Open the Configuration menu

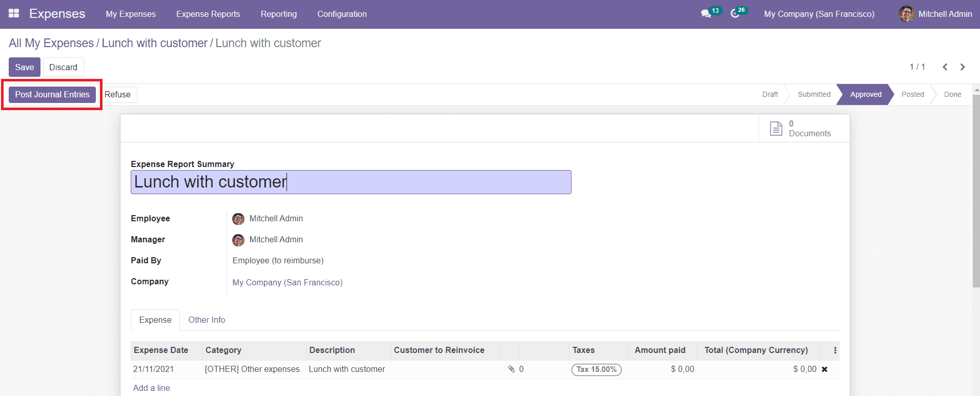click(342, 14)
